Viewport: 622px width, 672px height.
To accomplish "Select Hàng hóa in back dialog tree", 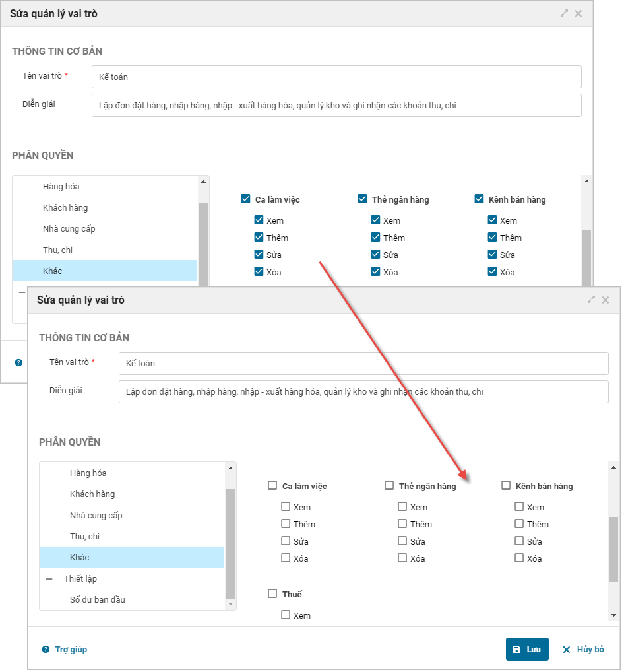I will click(x=105, y=186).
